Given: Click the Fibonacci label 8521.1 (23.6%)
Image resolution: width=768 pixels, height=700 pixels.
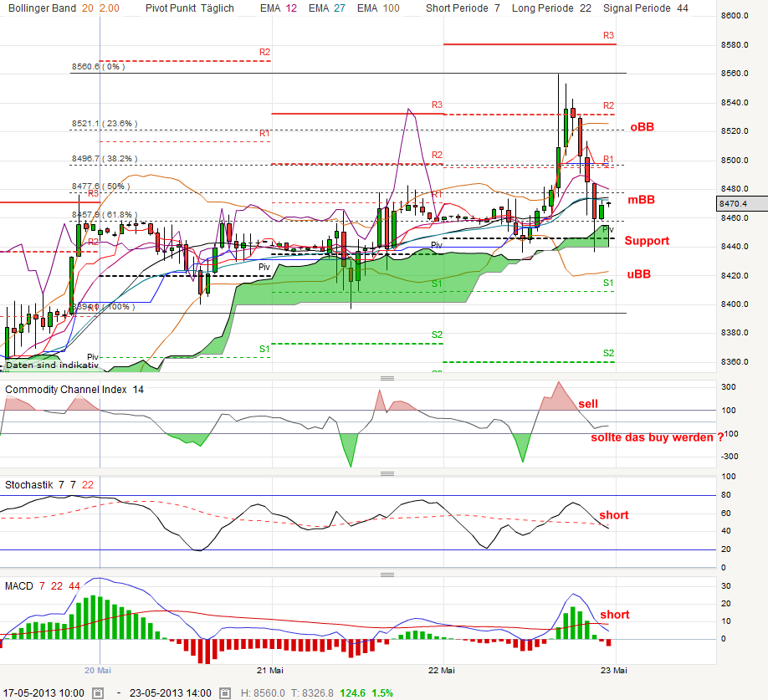Looking at the screenshot, I should [105, 123].
